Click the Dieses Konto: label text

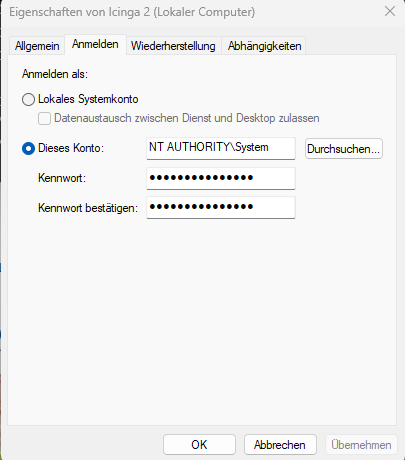point(71,148)
